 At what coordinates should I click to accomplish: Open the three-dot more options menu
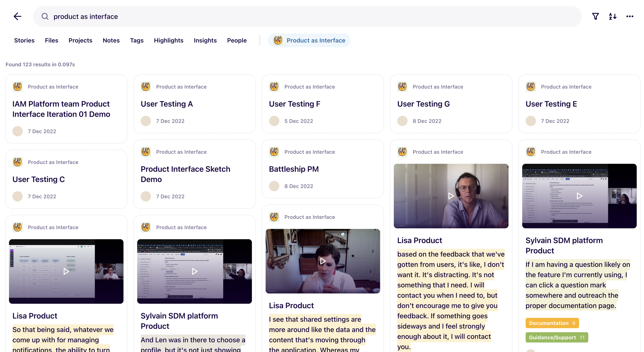coord(630,16)
